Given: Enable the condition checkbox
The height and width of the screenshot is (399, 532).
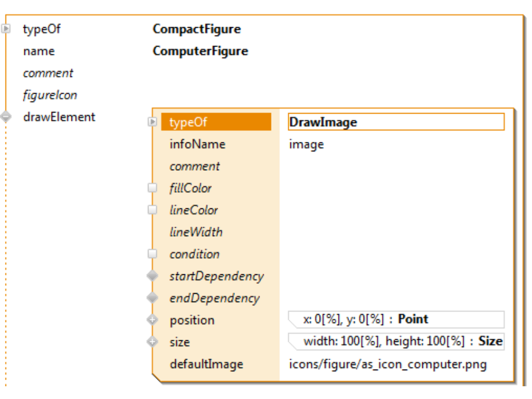Looking at the screenshot, I should (x=152, y=254).
